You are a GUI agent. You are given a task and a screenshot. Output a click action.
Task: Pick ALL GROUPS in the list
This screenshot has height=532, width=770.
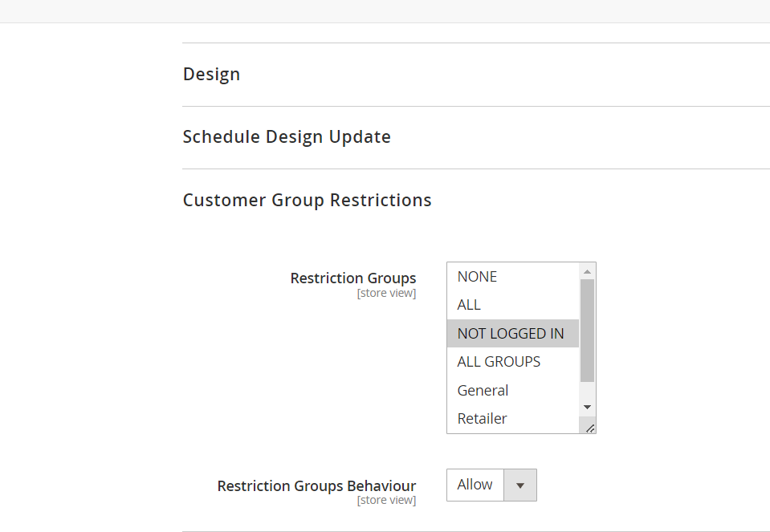[499, 362]
